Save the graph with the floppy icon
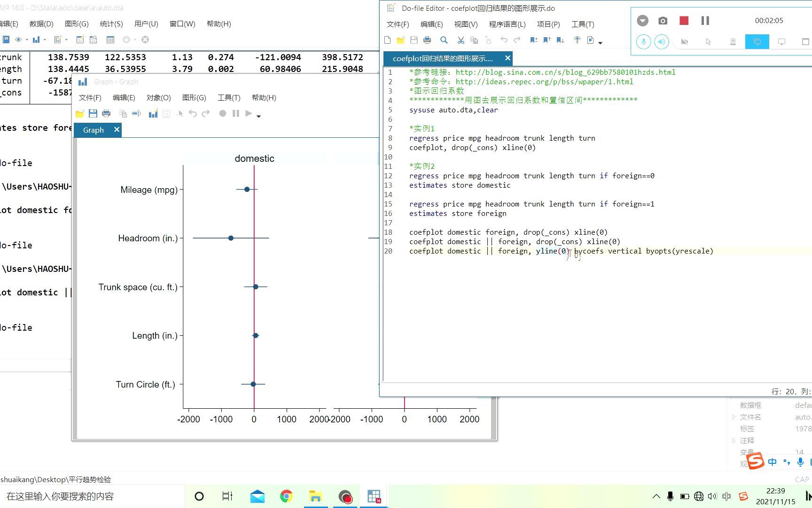This screenshot has height=508, width=812. (93, 113)
